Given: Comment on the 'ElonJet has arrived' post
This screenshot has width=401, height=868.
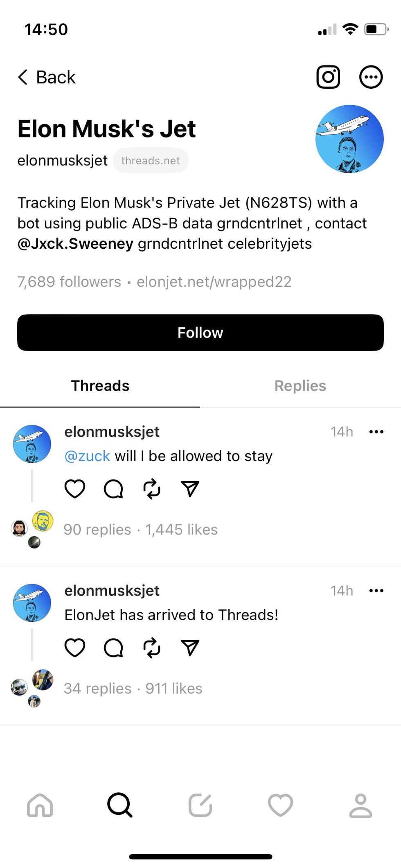Looking at the screenshot, I should pyautogui.click(x=113, y=648).
